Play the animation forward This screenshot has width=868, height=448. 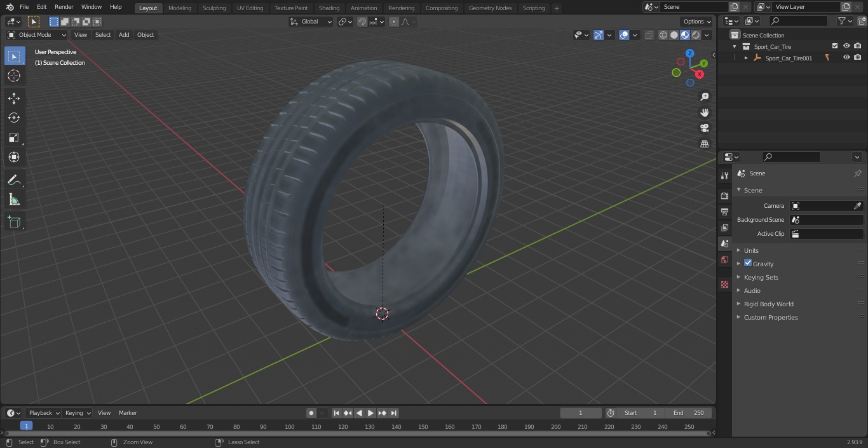coord(370,413)
